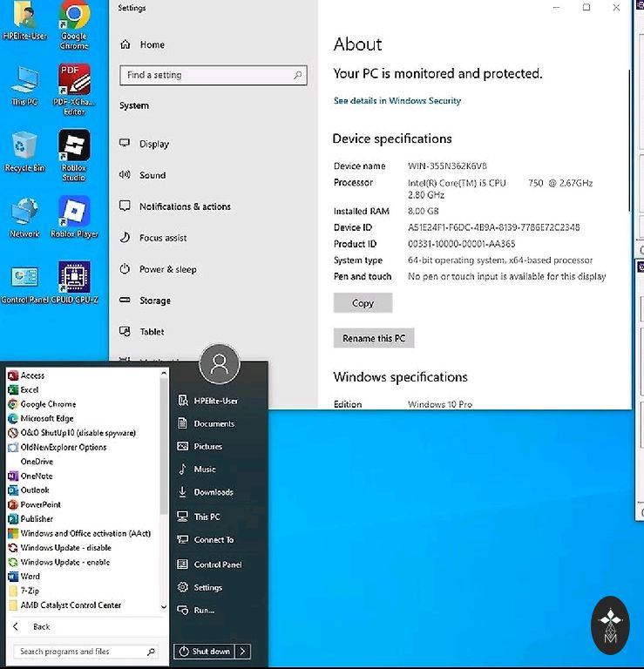Viewport: 644px width, 669px height.
Task: Open See details in Windows Security link
Action: (397, 101)
